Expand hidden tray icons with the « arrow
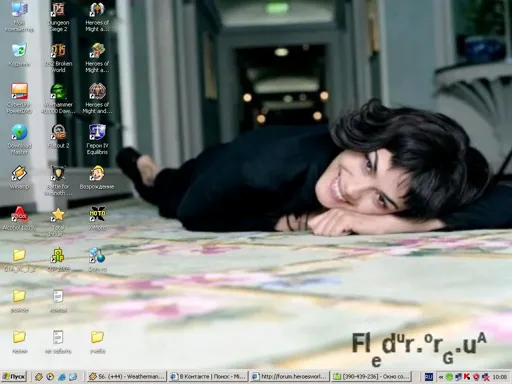The width and height of the screenshot is (512, 384). (x=441, y=377)
